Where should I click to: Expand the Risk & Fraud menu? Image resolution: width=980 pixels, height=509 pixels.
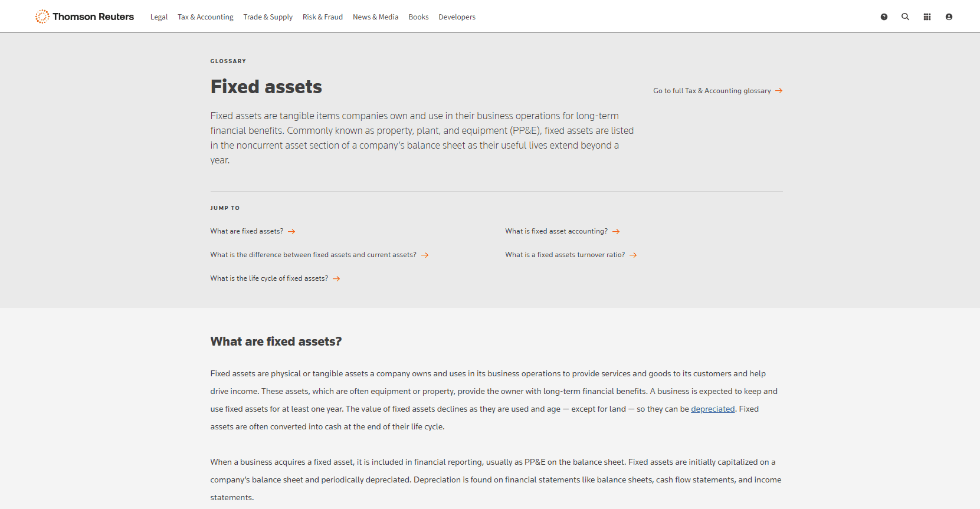click(322, 17)
